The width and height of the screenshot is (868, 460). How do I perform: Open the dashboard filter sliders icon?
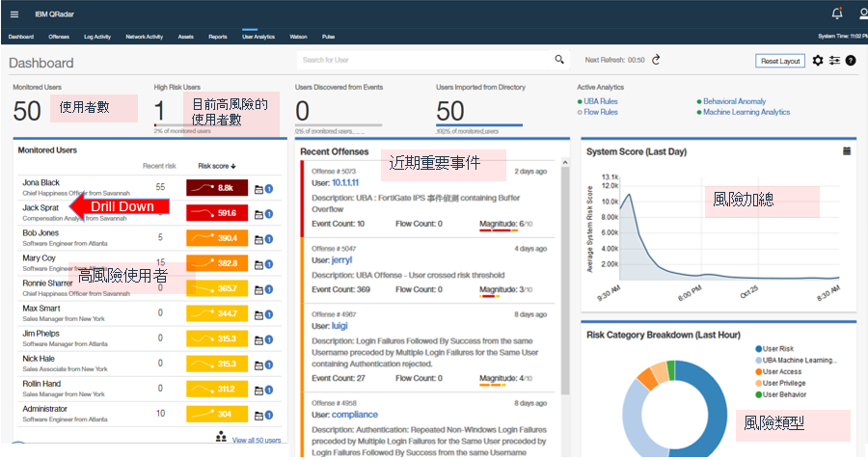pos(834,61)
